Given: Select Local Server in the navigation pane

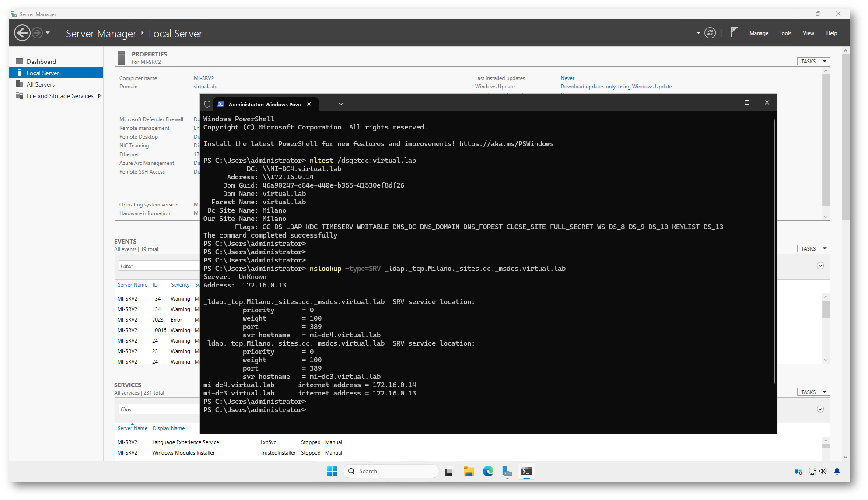Looking at the screenshot, I should point(56,73).
